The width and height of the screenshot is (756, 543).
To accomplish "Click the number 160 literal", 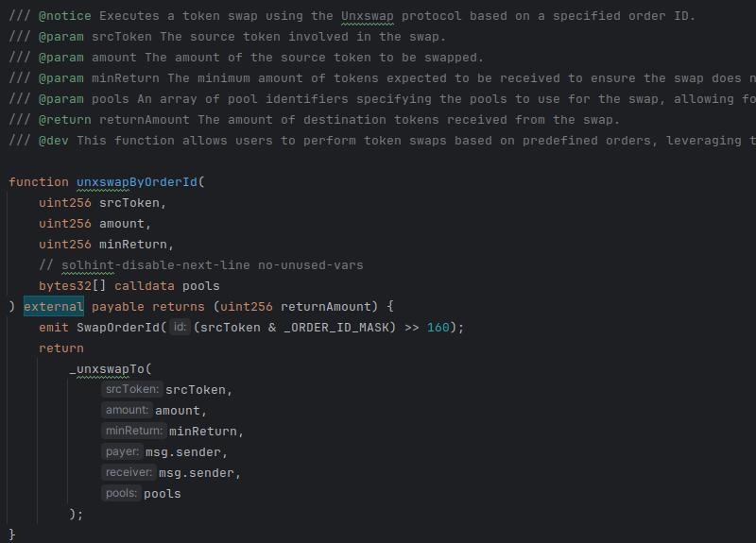I will 438,328.
